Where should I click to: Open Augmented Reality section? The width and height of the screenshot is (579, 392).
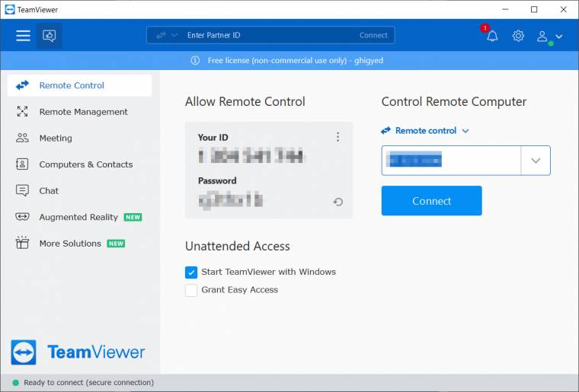pyautogui.click(x=79, y=217)
